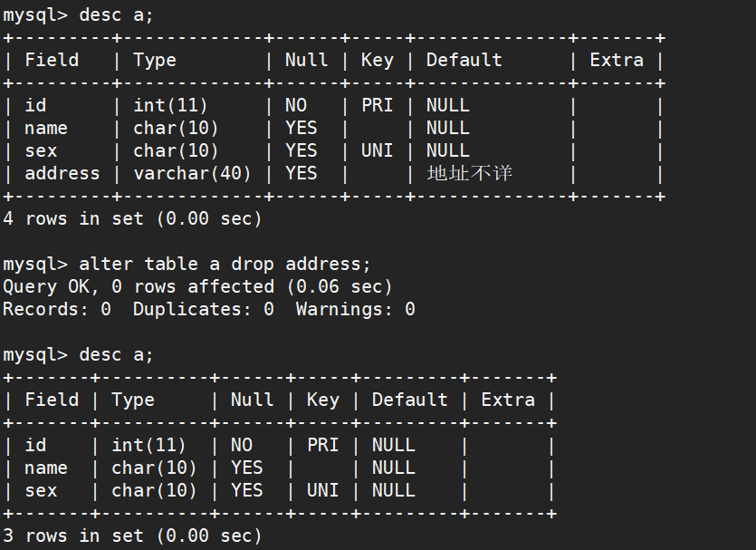756x550 pixels.
Task: Click "Default" header in the four-row table
Action: pos(464,60)
